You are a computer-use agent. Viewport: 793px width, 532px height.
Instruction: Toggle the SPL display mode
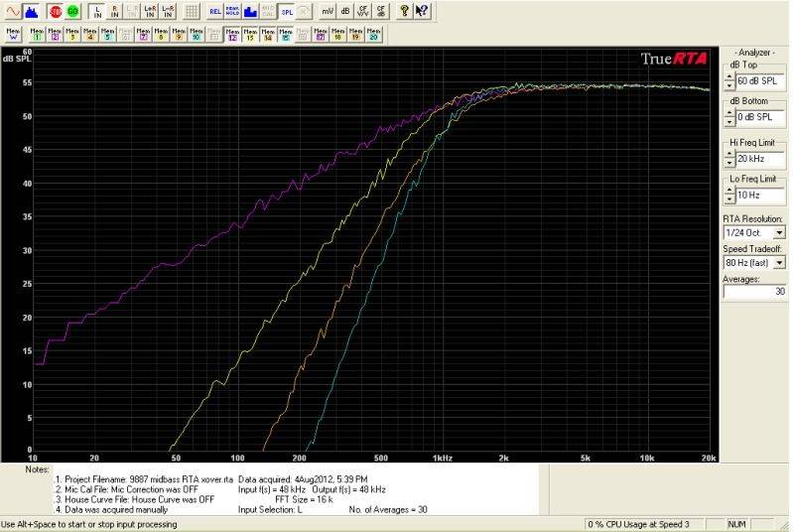[286, 11]
